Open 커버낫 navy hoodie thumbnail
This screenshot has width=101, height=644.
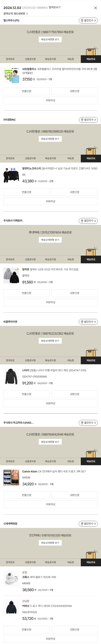click(x=11, y=607)
